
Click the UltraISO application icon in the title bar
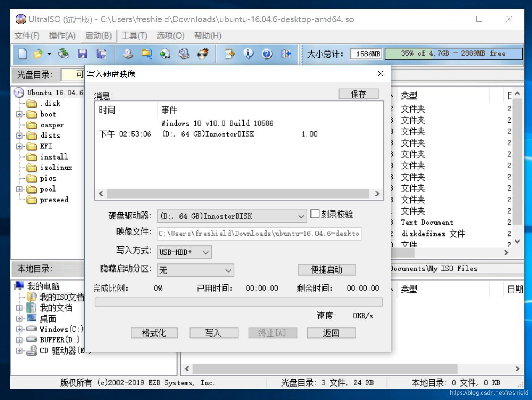(21, 19)
